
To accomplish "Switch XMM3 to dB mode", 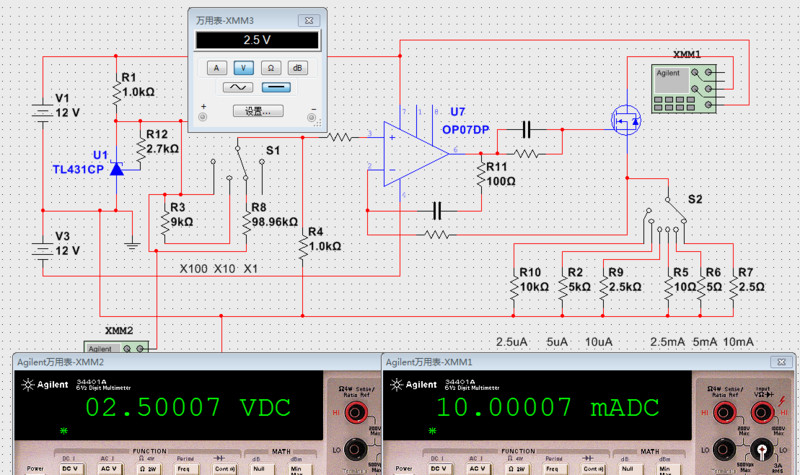I will coord(297,67).
